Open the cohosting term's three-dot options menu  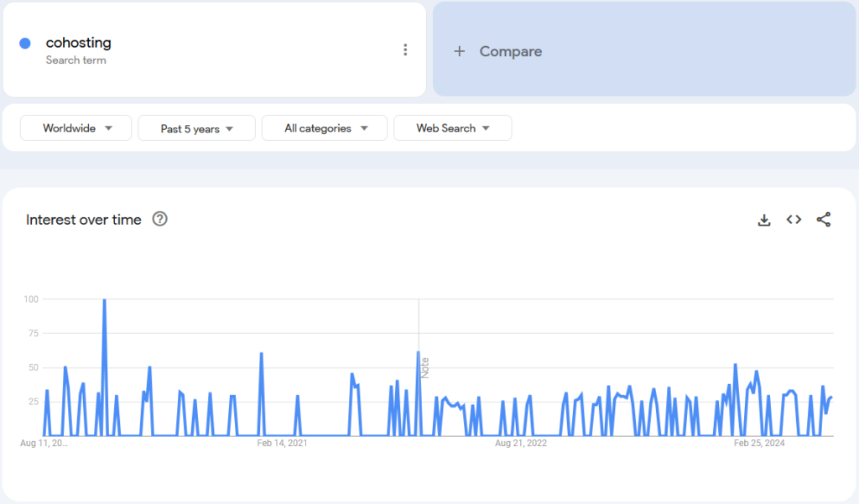[x=405, y=50]
